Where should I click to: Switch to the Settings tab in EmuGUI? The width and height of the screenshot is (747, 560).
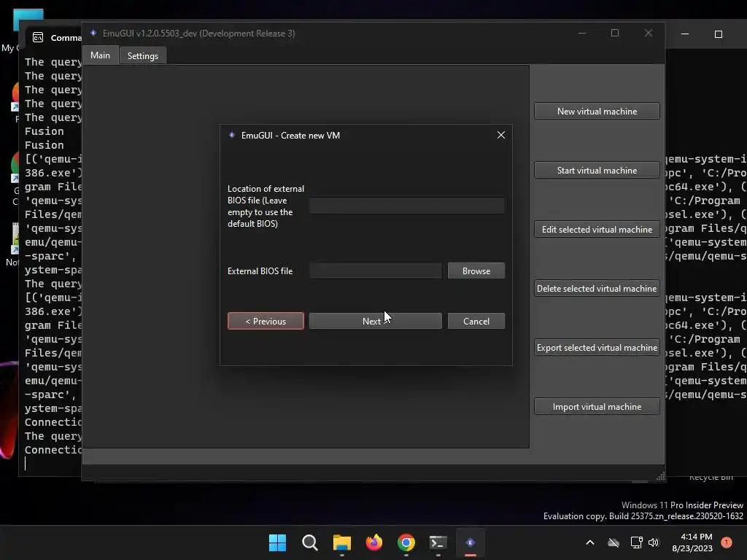(x=142, y=55)
